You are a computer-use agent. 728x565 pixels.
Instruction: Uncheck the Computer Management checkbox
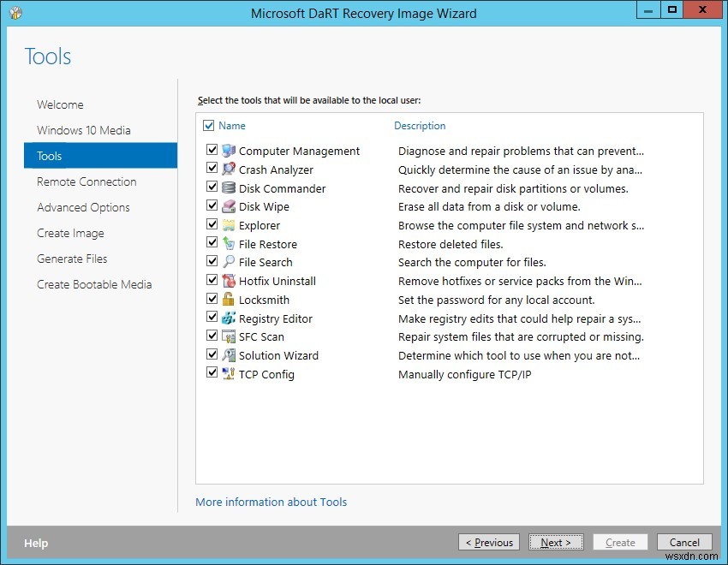(x=212, y=149)
